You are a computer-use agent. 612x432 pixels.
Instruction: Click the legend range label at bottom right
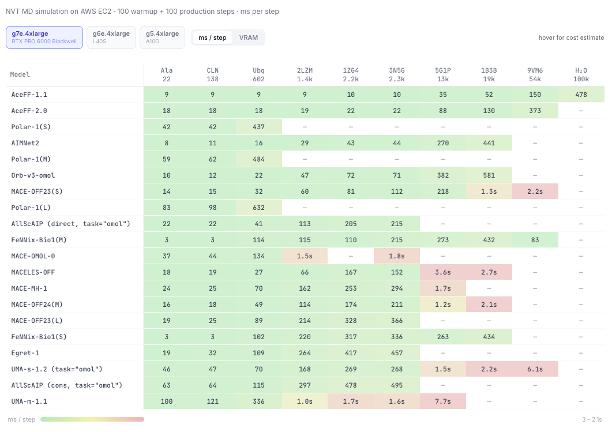tap(592, 420)
